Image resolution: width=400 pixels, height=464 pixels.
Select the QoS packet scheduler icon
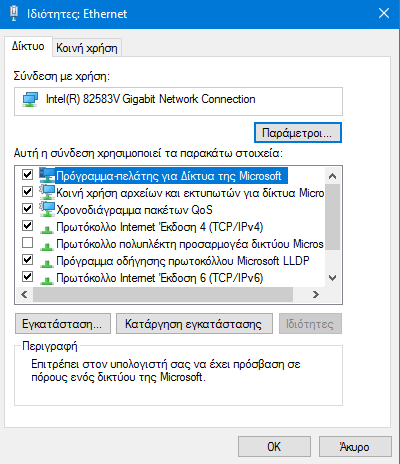click(47, 209)
